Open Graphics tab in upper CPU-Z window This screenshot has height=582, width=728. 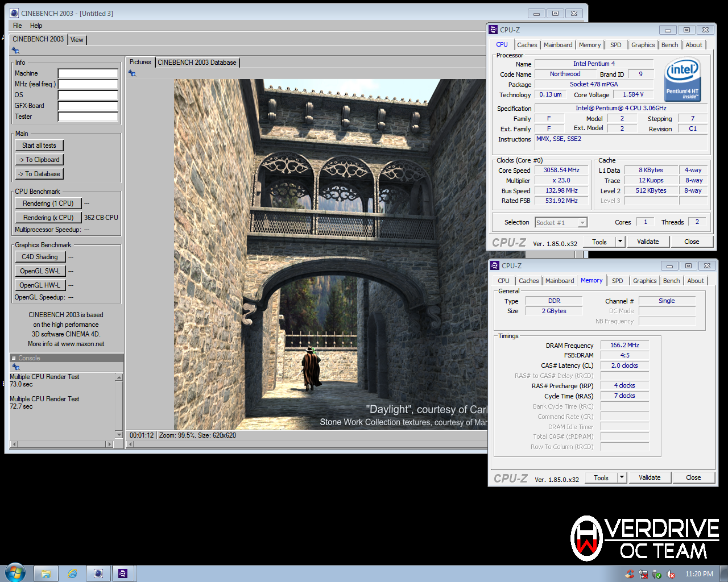[x=643, y=45]
